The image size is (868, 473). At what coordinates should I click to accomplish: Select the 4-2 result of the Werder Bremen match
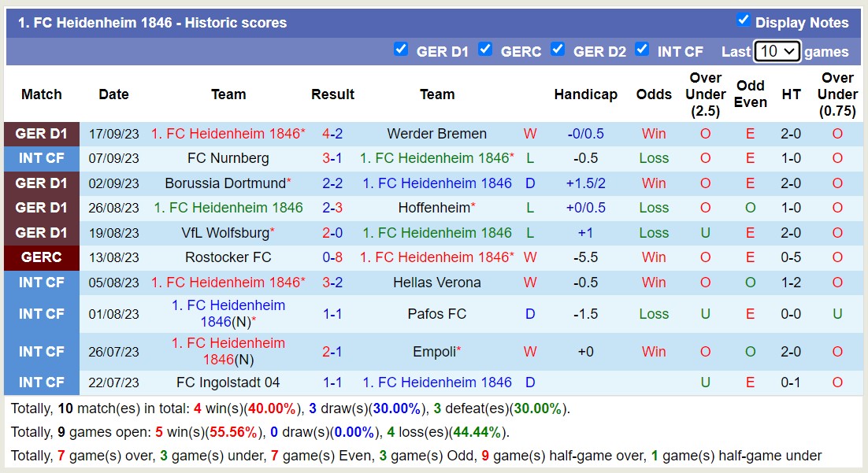(x=332, y=134)
